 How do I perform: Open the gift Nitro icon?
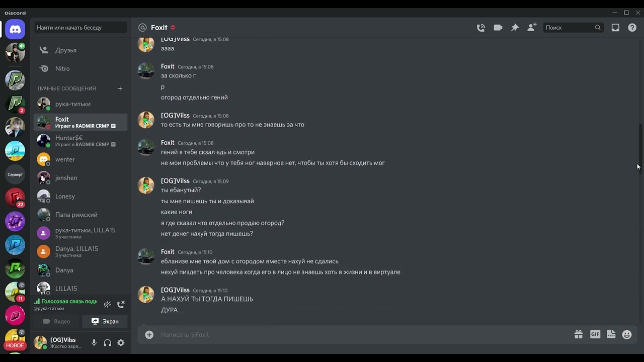click(x=579, y=334)
